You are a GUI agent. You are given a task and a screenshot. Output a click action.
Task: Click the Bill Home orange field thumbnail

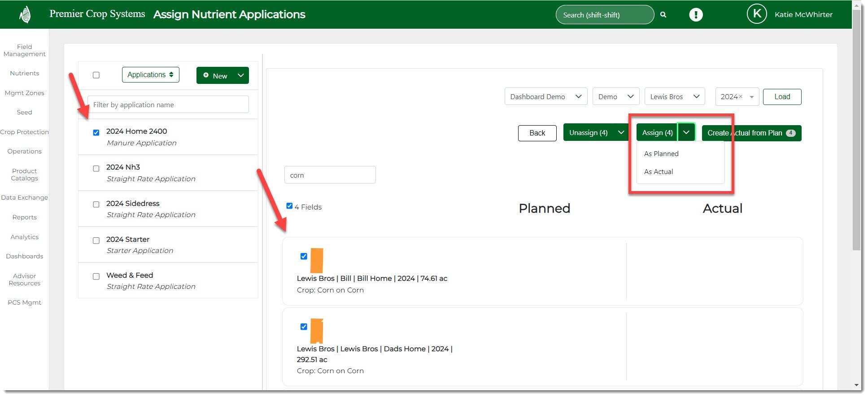(x=317, y=261)
